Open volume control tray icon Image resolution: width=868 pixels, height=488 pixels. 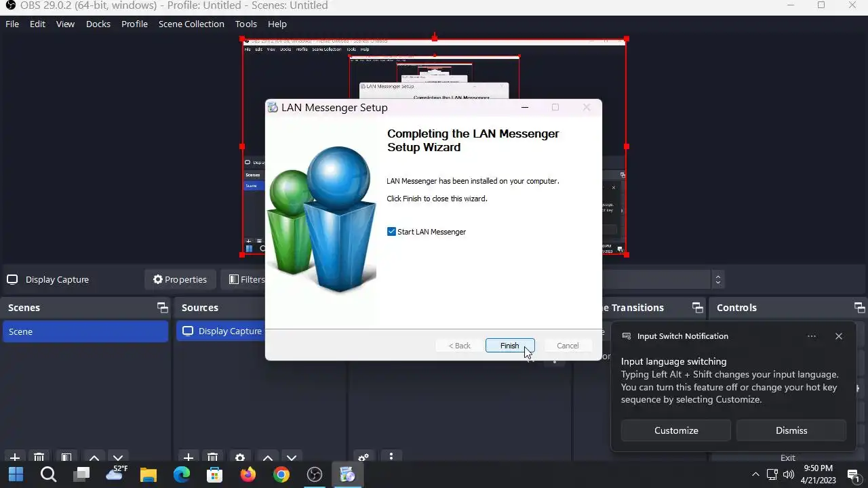tap(788, 474)
